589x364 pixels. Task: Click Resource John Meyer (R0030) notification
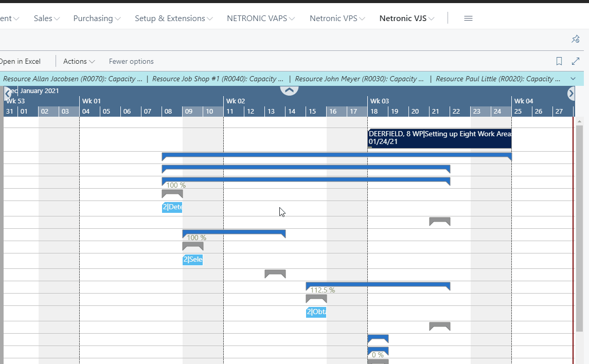click(x=360, y=79)
